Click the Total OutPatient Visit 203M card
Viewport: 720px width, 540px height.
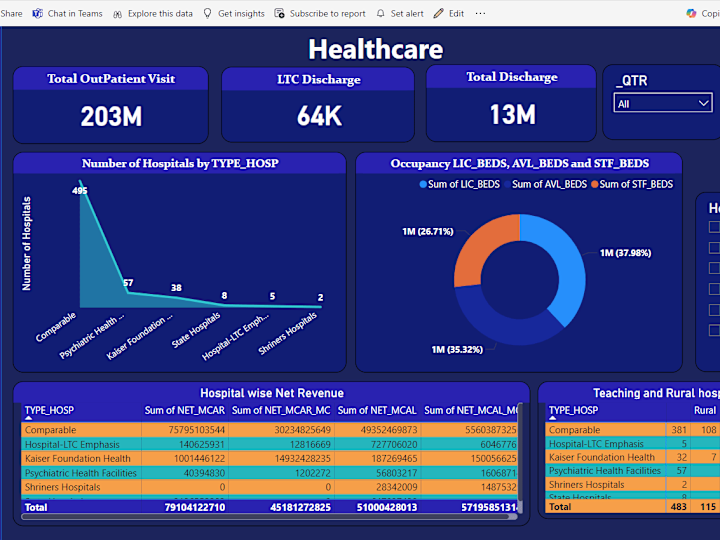(x=111, y=105)
